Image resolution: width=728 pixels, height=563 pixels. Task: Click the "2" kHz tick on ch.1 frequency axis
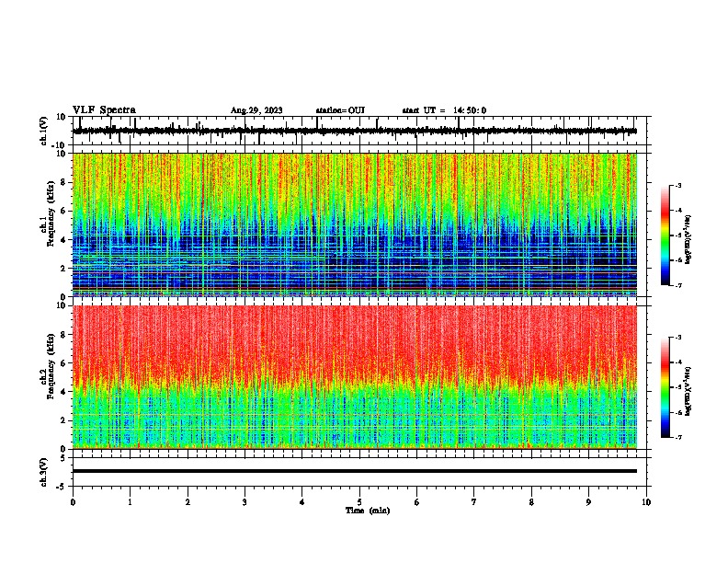(x=63, y=268)
